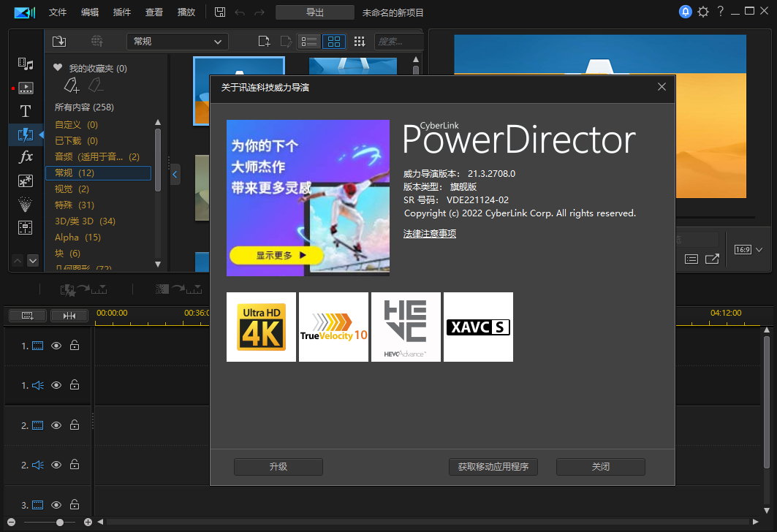
Task: Click the timeline track manager icon
Action: click(x=28, y=316)
